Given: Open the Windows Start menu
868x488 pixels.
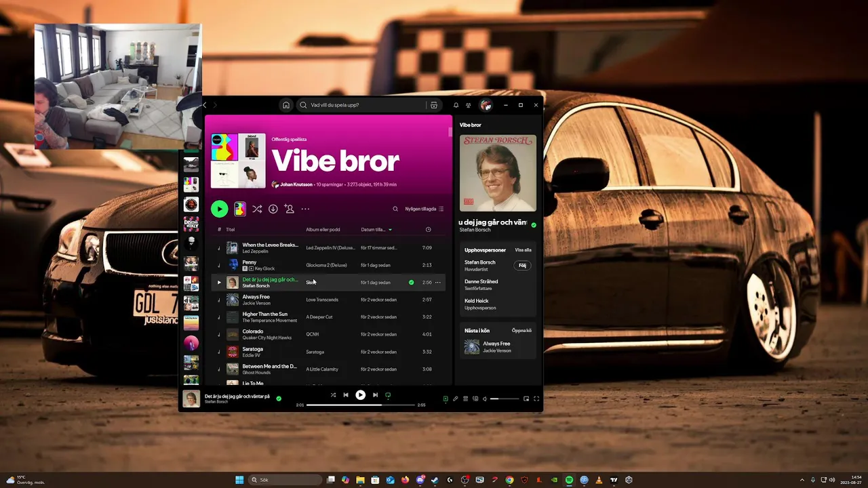Looking at the screenshot, I should click(239, 480).
